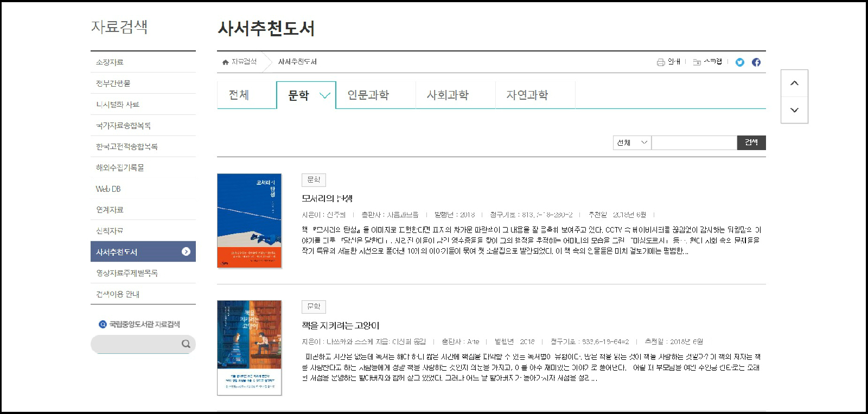Image resolution: width=868 pixels, height=414 pixels.
Task: Share the page on Twitter
Action: coord(740,62)
